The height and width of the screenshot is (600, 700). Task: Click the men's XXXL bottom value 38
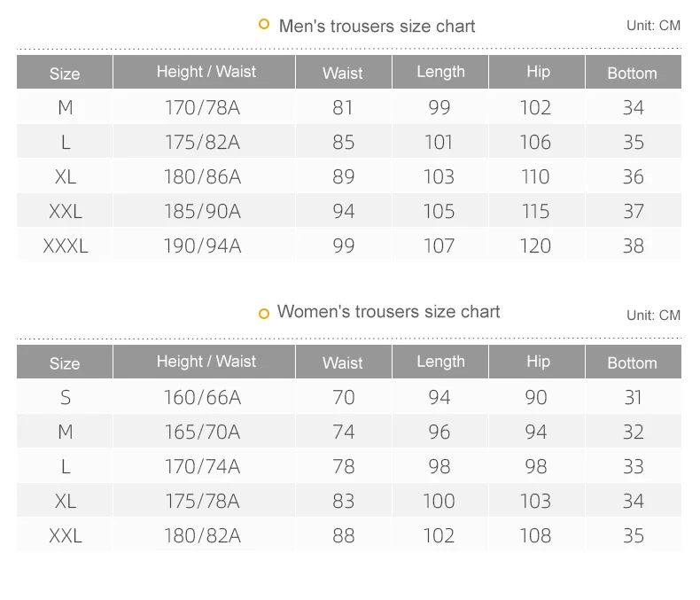click(633, 245)
